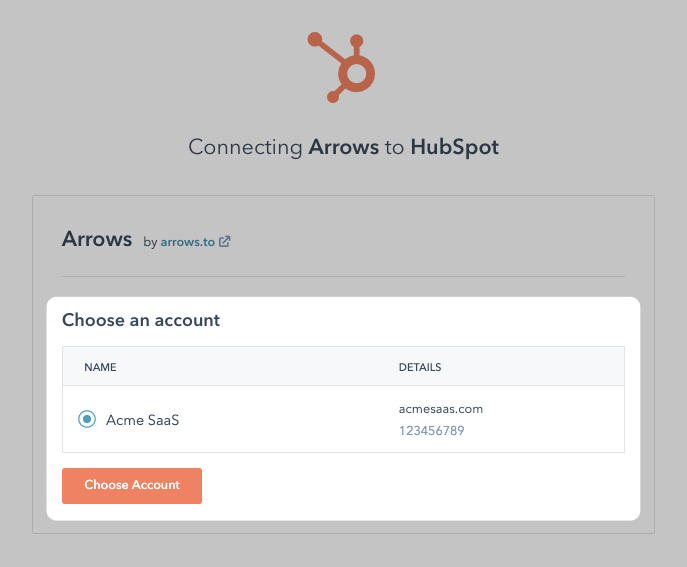
Task: Click the Acme SaaS account name label
Action: coord(142,420)
